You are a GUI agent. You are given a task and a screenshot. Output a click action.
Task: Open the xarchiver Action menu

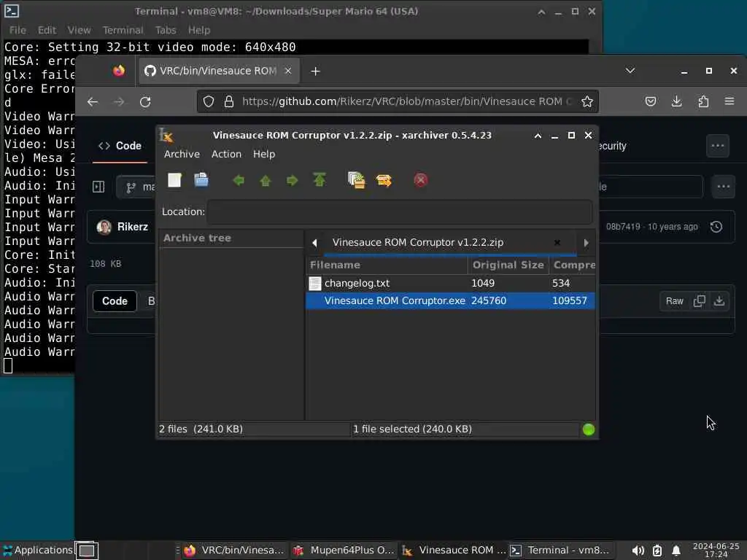(226, 154)
